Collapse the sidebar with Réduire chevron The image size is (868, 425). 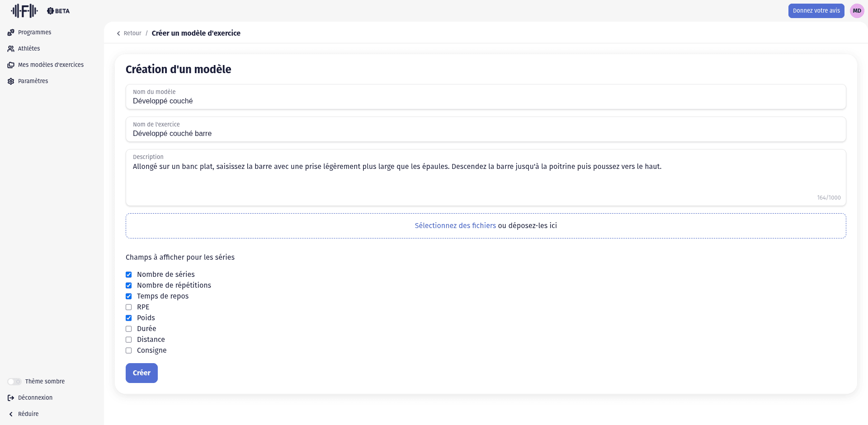11,414
